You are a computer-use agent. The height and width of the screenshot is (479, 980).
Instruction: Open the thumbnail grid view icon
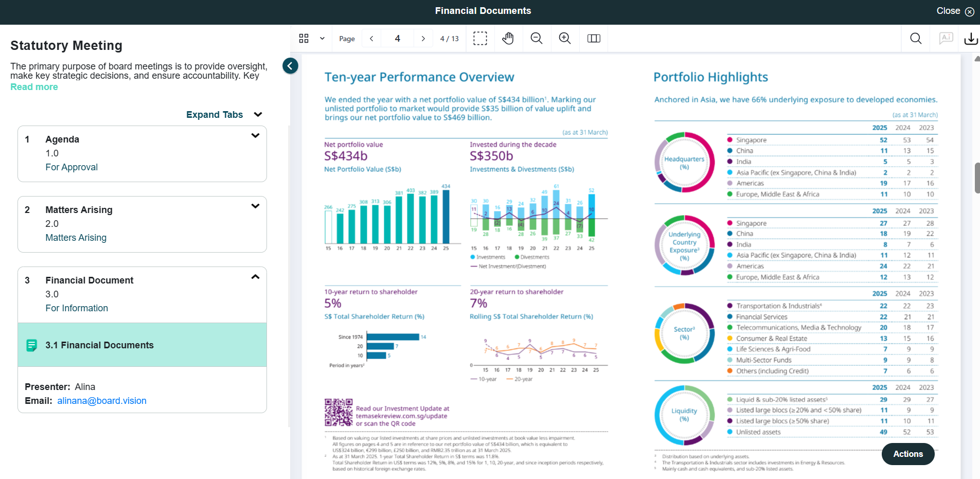tap(304, 39)
